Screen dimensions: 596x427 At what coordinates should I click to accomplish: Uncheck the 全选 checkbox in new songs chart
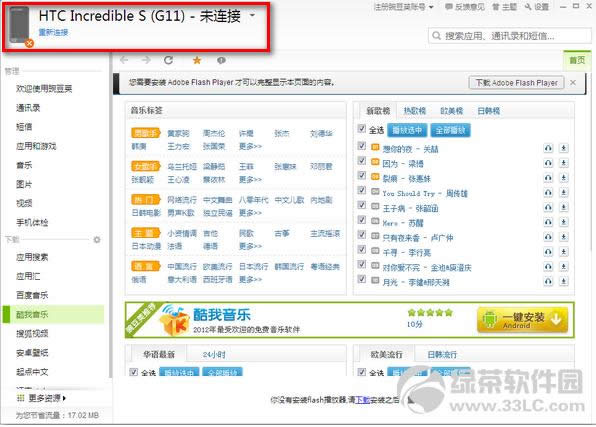coord(362,129)
